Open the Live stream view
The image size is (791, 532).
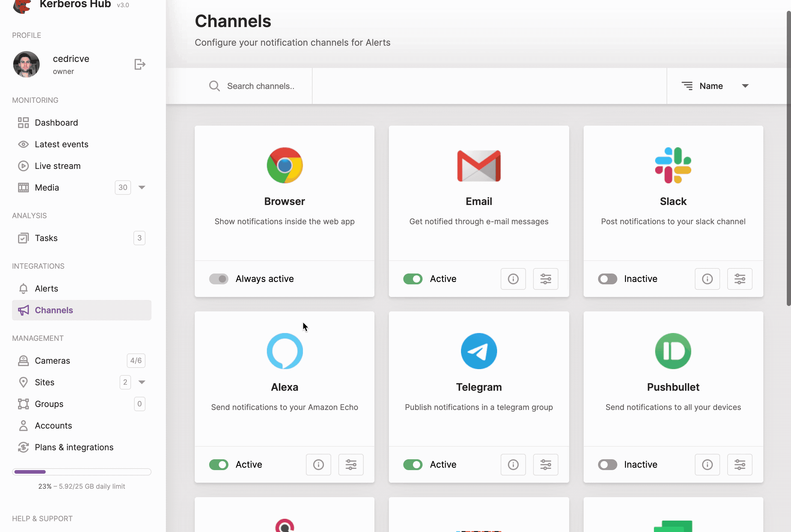(x=58, y=166)
